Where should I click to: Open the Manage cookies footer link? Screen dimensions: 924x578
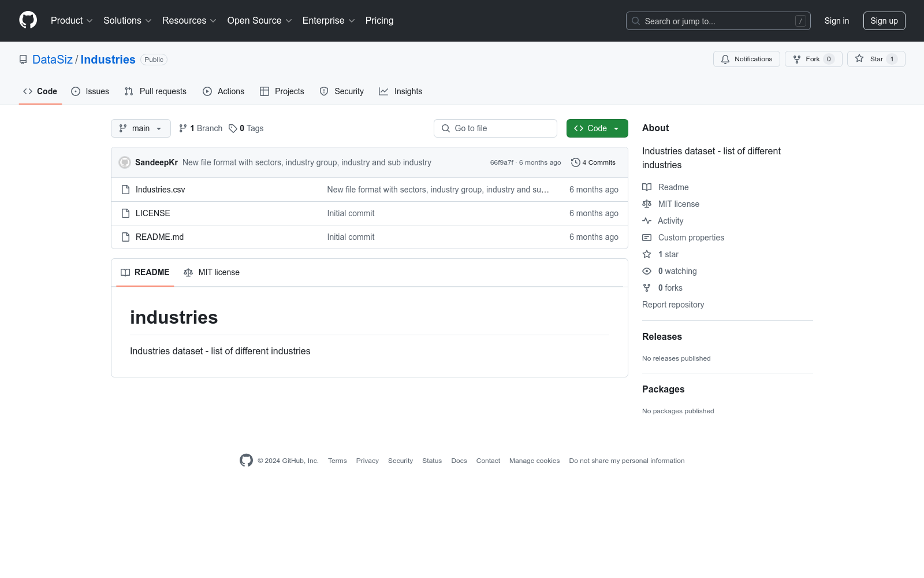click(534, 461)
